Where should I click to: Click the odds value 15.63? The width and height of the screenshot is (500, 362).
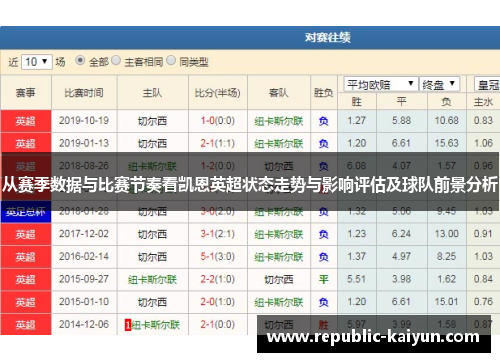[x=447, y=143]
